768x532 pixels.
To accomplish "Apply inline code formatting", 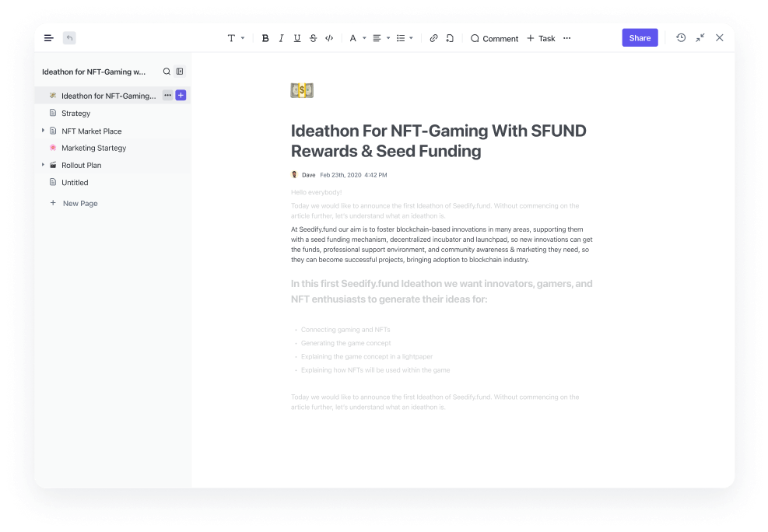I will pyautogui.click(x=328, y=37).
